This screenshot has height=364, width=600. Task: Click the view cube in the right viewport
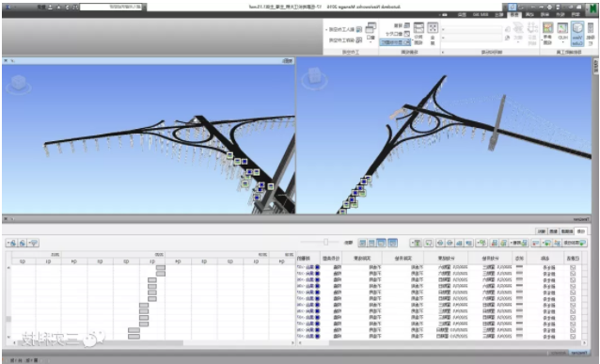314,76
